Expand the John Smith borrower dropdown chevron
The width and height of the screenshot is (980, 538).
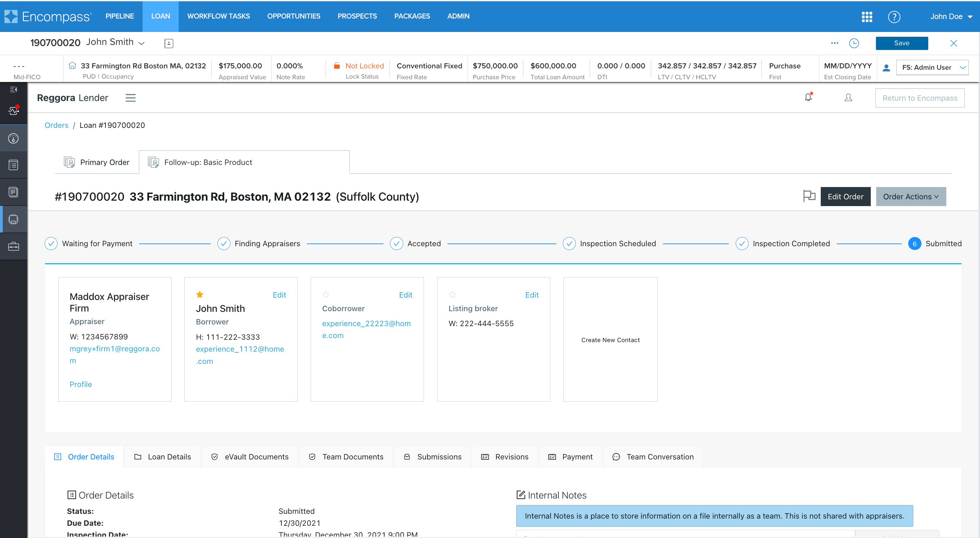coord(141,43)
